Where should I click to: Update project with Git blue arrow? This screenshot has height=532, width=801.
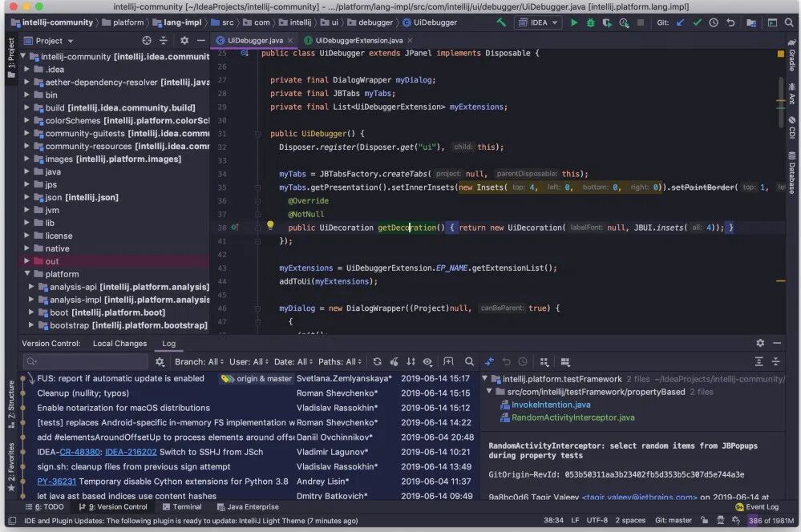(680, 22)
